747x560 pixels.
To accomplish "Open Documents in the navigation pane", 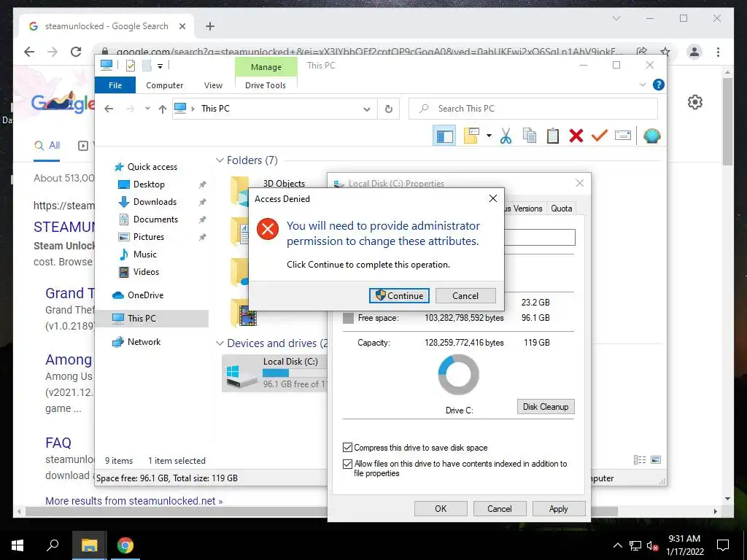I will [x=155, y=219].
